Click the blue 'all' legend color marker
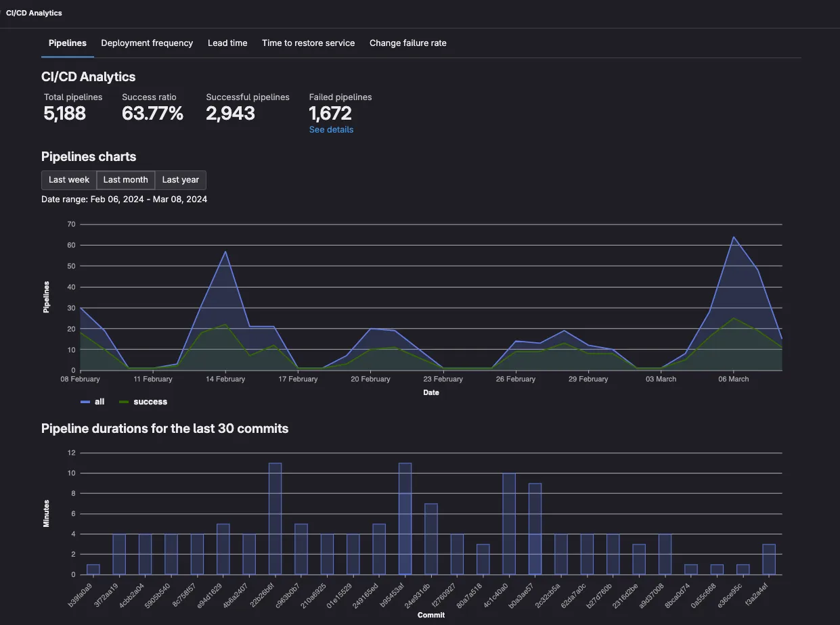840x625 pixels. [85, 402]
